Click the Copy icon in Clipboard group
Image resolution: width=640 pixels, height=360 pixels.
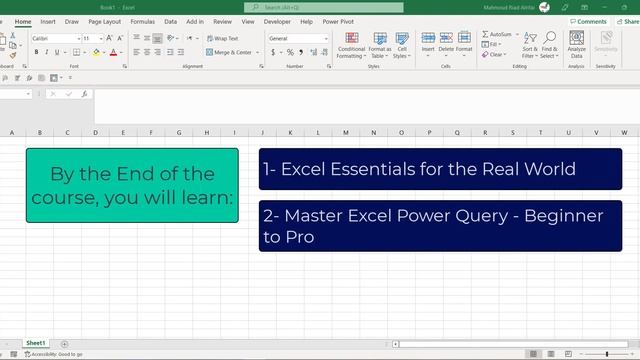[x=13, y=45]
